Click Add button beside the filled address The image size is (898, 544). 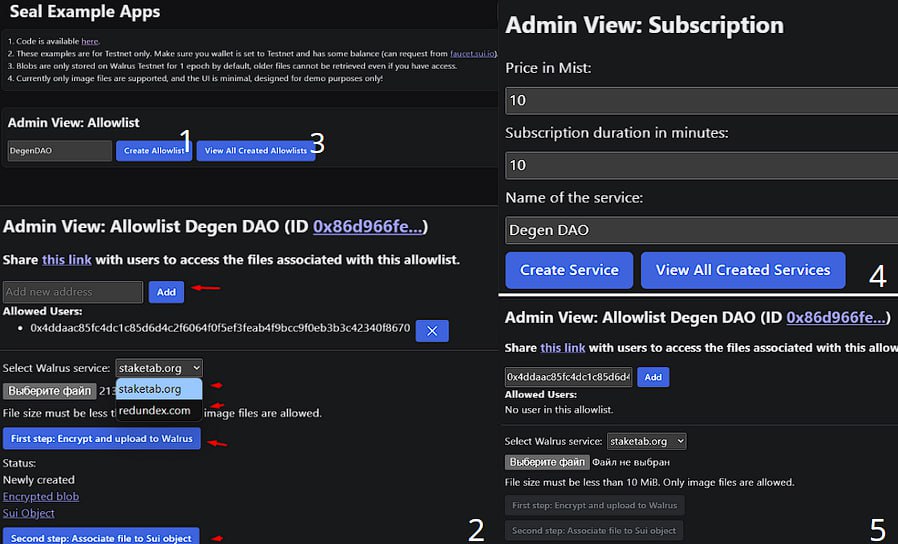point(653,377)
